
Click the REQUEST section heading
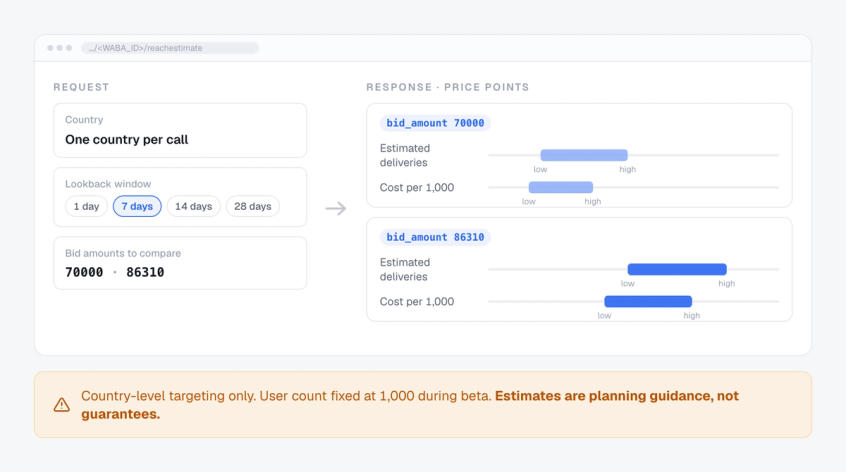pyautogui.click(x=81, y=87)
